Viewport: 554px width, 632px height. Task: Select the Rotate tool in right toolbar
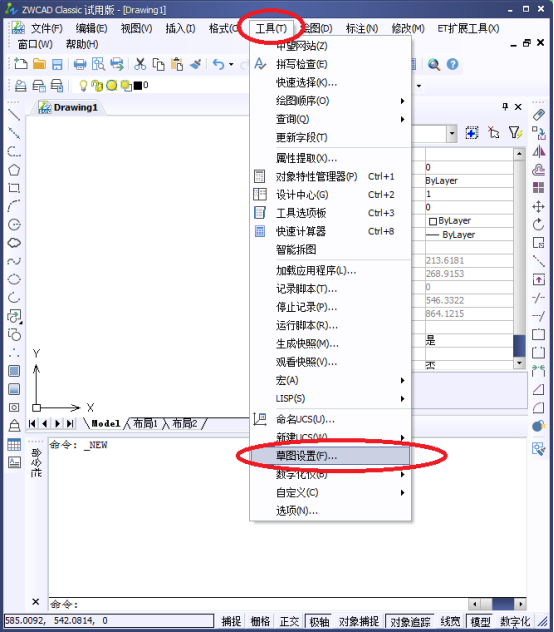(x=538, y=225)
